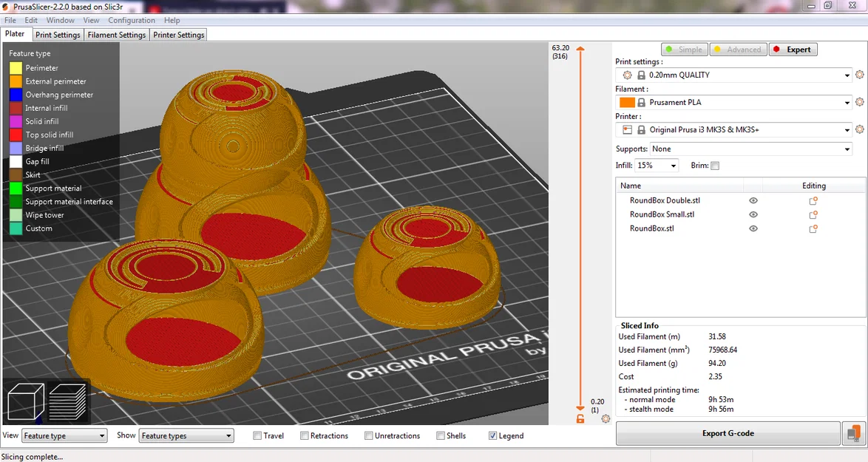Click edit icon for RoundBox.stl

813,228
